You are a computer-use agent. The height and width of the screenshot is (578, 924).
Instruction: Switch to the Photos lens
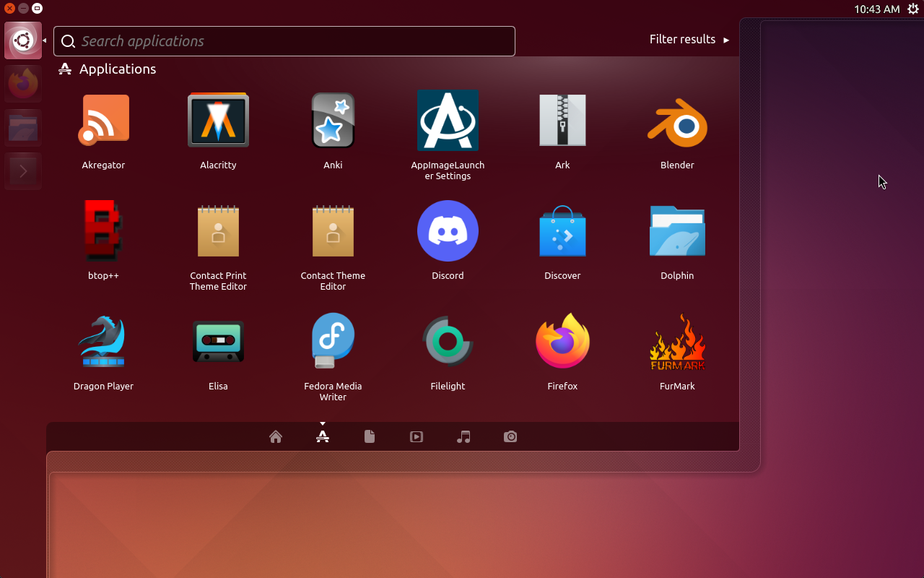pyautogui.click(x=510, y=436)
